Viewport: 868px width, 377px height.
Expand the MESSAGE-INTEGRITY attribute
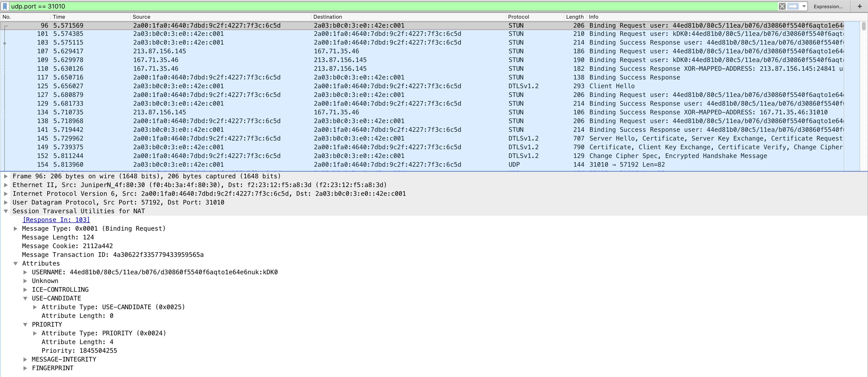click(x=25, y=360)
